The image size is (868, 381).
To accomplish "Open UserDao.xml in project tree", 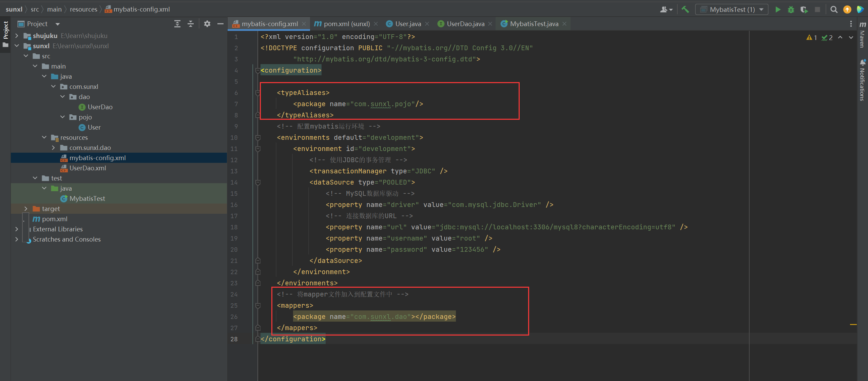I will pyautogui.click(x=88, y=168).
